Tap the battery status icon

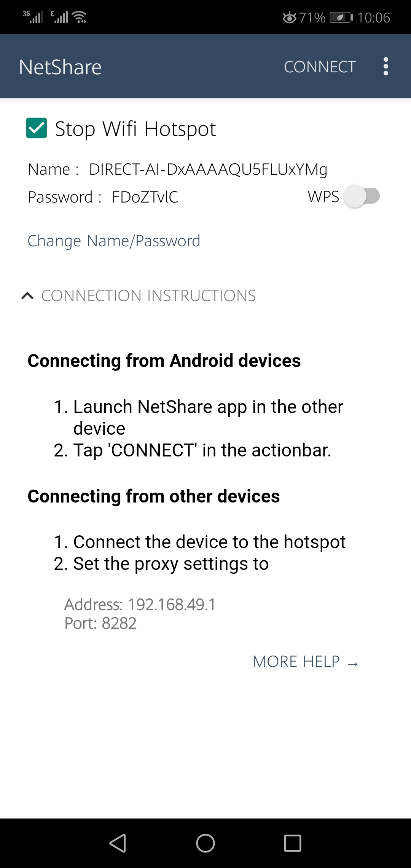(x=341, y=18)
